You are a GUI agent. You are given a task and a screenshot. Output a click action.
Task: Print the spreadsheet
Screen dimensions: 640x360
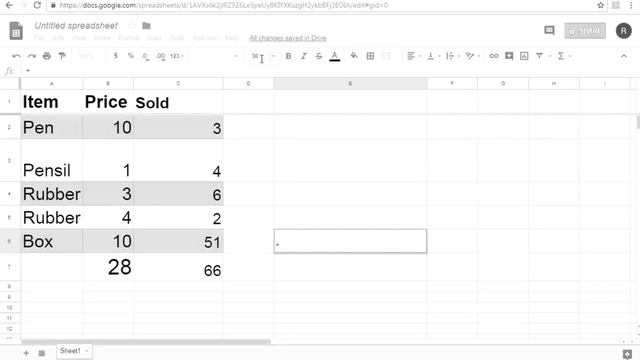47,56
